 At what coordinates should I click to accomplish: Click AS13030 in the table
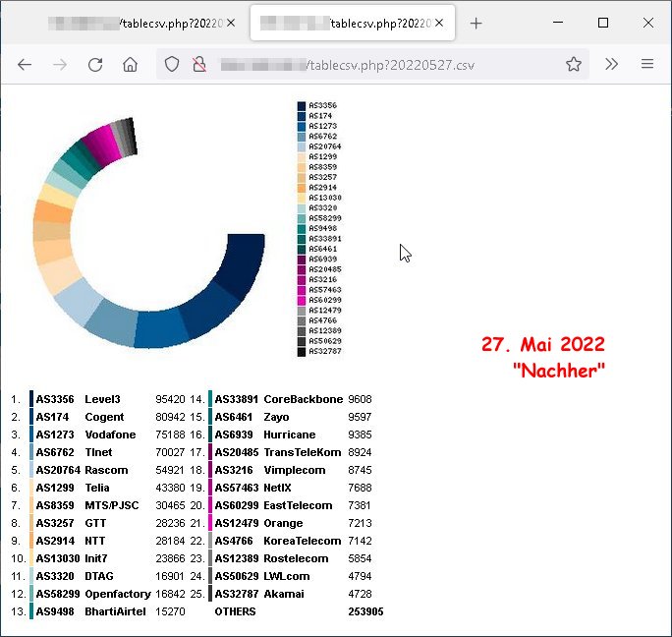click(57, 558)
